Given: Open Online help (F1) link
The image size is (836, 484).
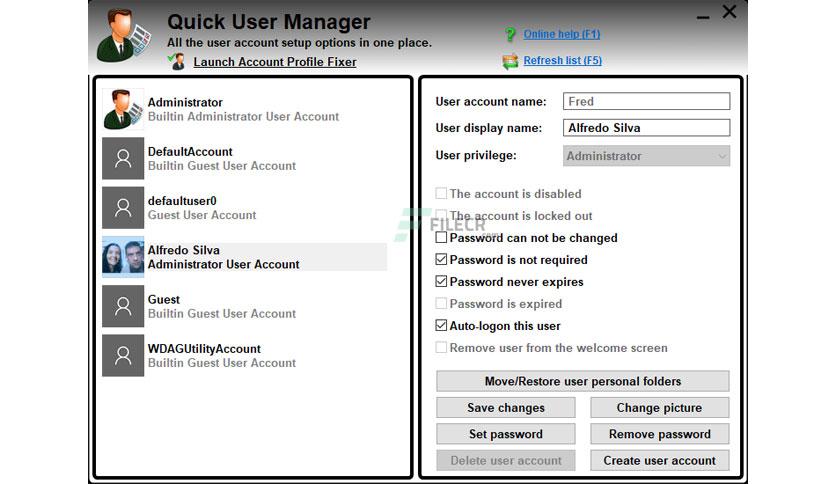Looking at the screenshot, I should click(x=561, y=34).
